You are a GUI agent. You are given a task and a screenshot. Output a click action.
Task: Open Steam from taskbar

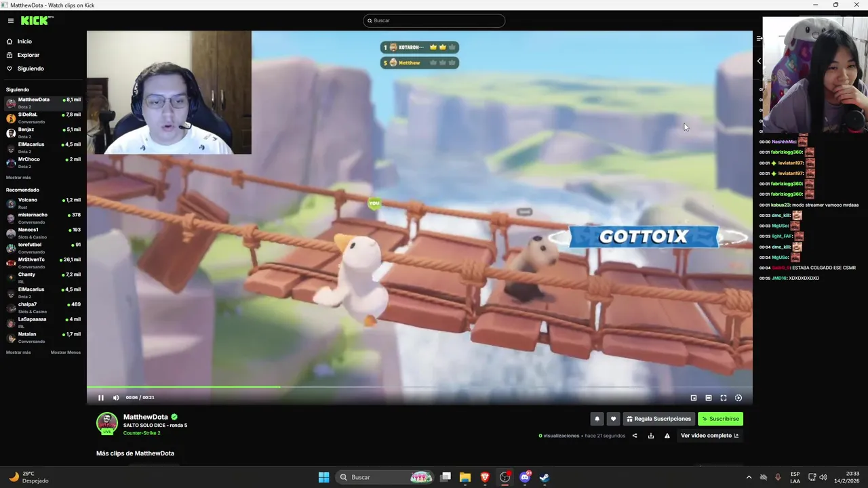545,477
